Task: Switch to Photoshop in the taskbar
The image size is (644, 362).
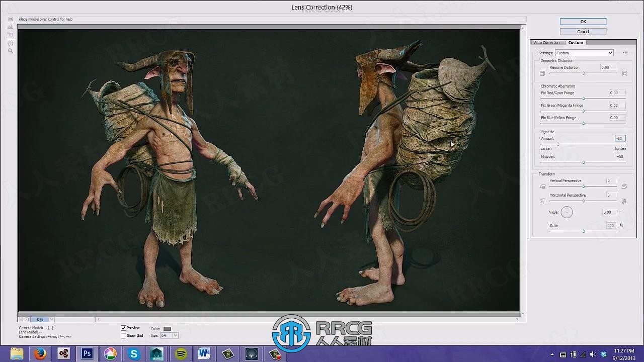Action: point(87,354)
